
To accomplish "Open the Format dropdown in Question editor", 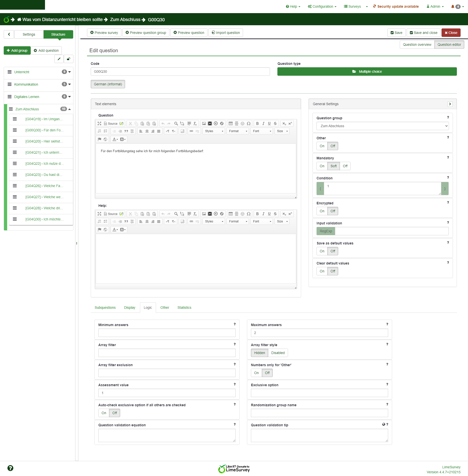I will pyautogui.click(x=238, y=131).
